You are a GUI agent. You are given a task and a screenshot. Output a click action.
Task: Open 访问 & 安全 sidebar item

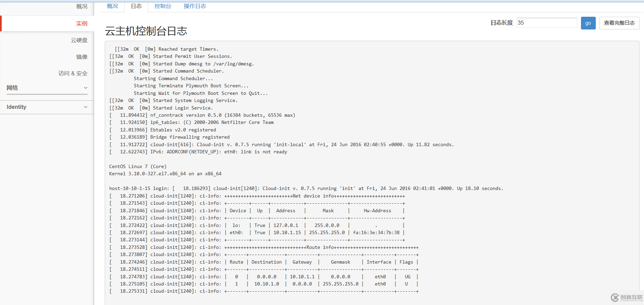[73, 73]
